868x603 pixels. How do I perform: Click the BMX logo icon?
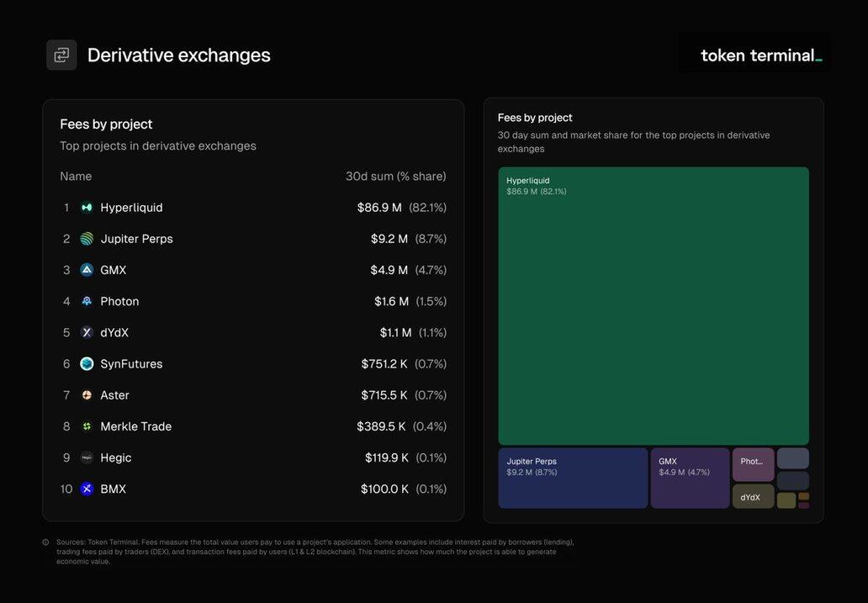(x=87, y=489)
